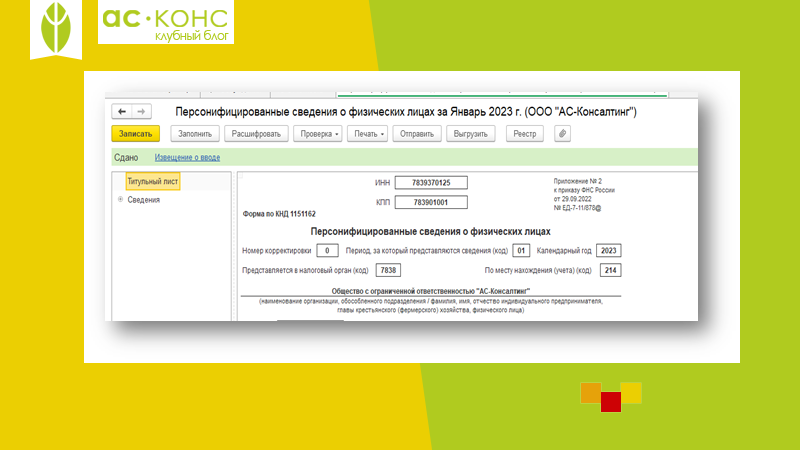Open the Проверка dropdown menu
Viewport: 800px width, 450px height.
[318, 134]
